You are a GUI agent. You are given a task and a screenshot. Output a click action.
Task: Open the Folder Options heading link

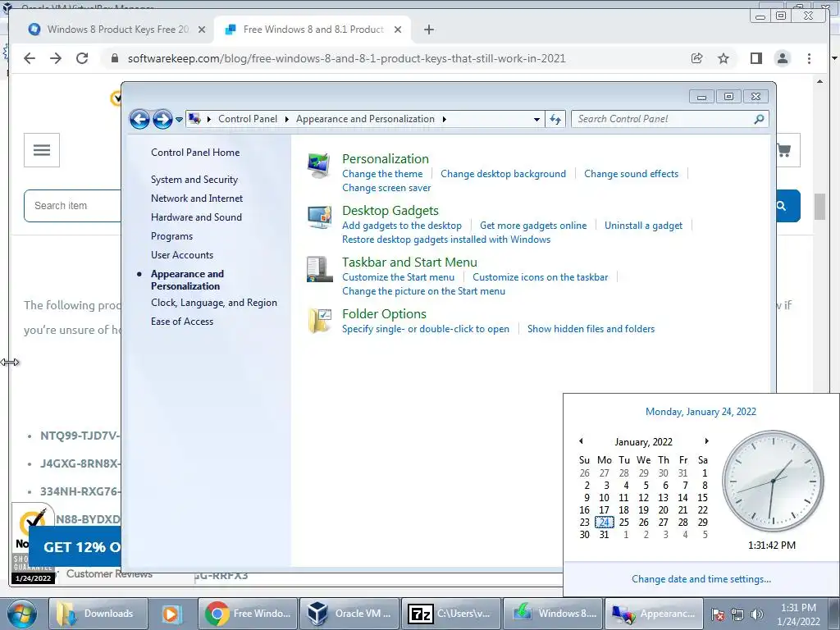[x=384, y=314]
